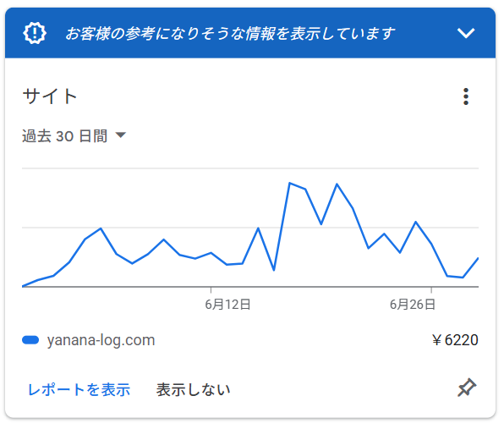Select the yanana-log.com legend label
504x429 pixels.
coord(101,340)
